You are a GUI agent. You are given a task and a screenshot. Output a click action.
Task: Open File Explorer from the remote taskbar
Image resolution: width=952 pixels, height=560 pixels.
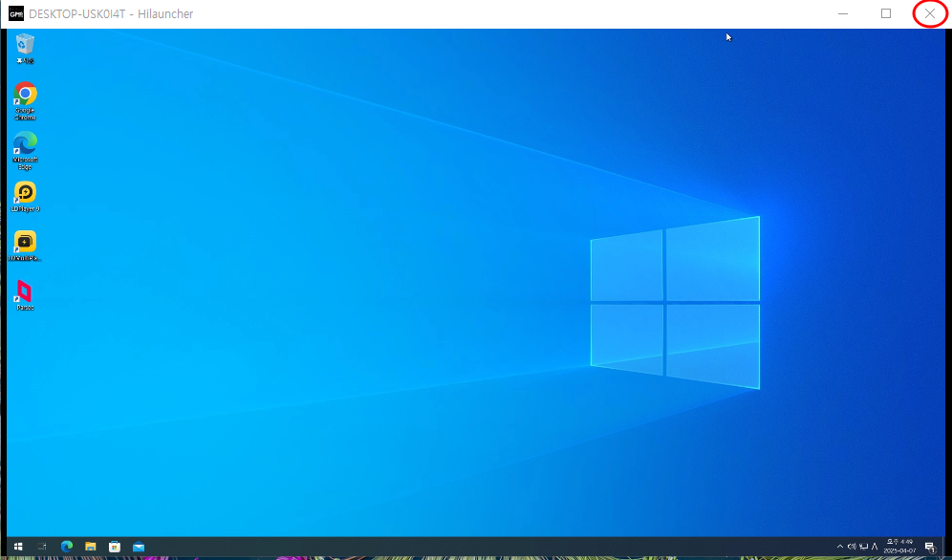click(91, 547)
